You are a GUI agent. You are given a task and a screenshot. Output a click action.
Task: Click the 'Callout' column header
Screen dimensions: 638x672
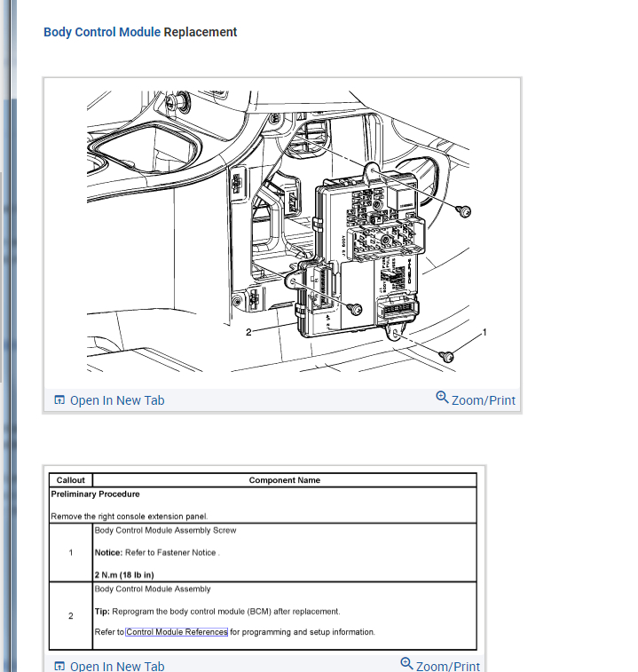(x=71, y=480)
